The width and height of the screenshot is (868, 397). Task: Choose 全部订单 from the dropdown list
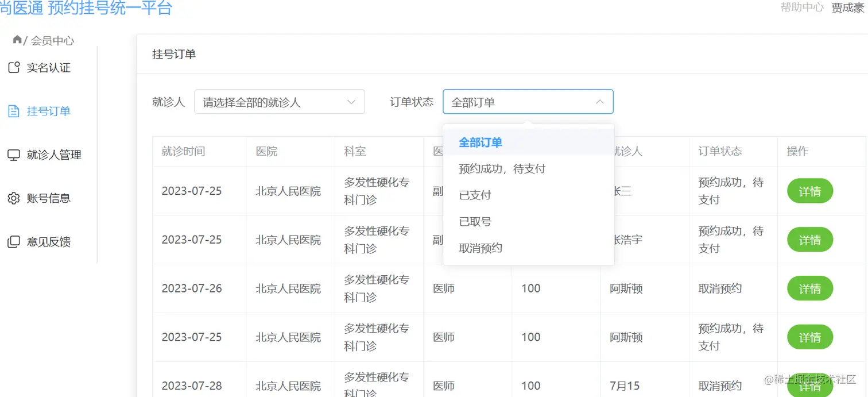[x=529, y=142]
